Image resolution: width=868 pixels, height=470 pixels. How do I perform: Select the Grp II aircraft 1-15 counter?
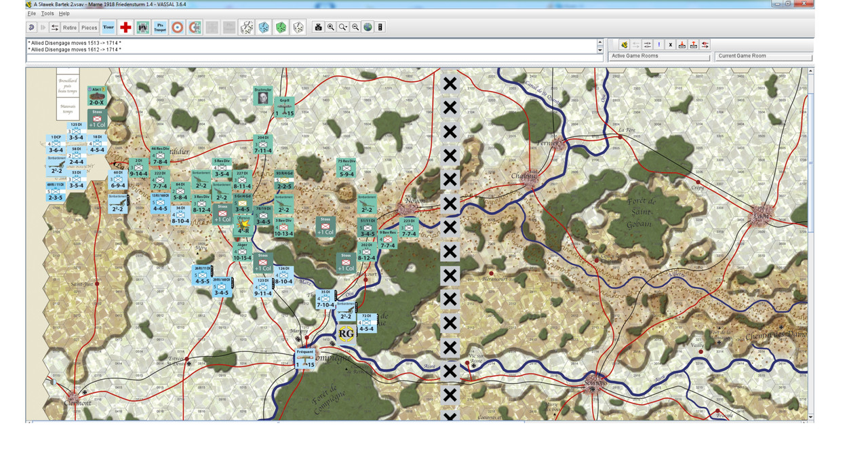pyautogui.click(x=284, y=107)
